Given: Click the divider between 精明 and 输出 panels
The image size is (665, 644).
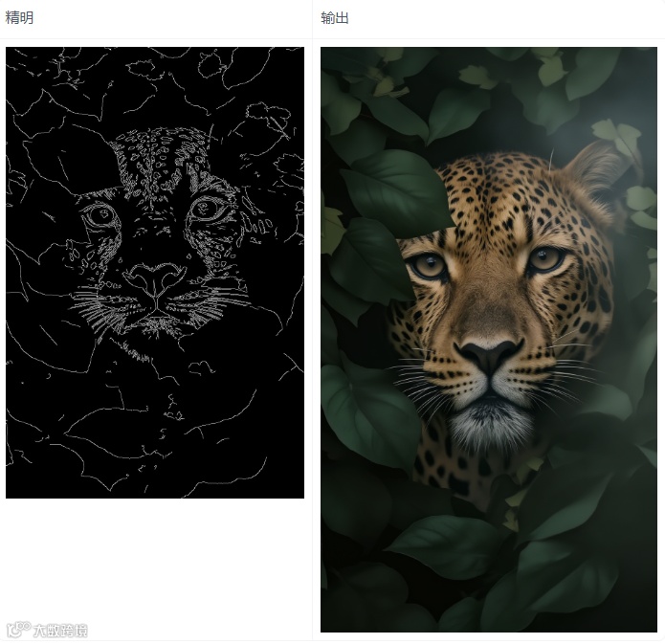Looking at the screenshot, I should [x=312, y=322].
